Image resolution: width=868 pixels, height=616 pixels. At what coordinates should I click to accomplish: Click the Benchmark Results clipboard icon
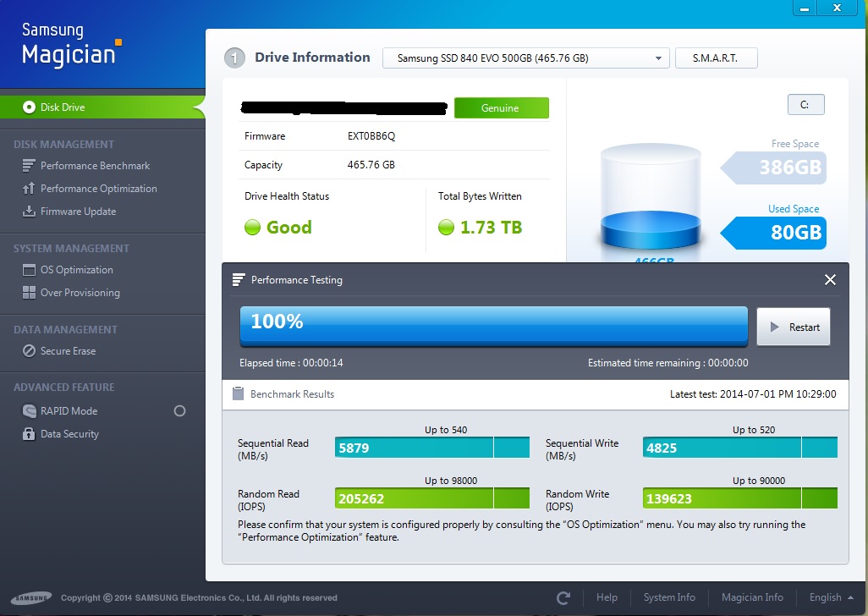pos(238,393)
